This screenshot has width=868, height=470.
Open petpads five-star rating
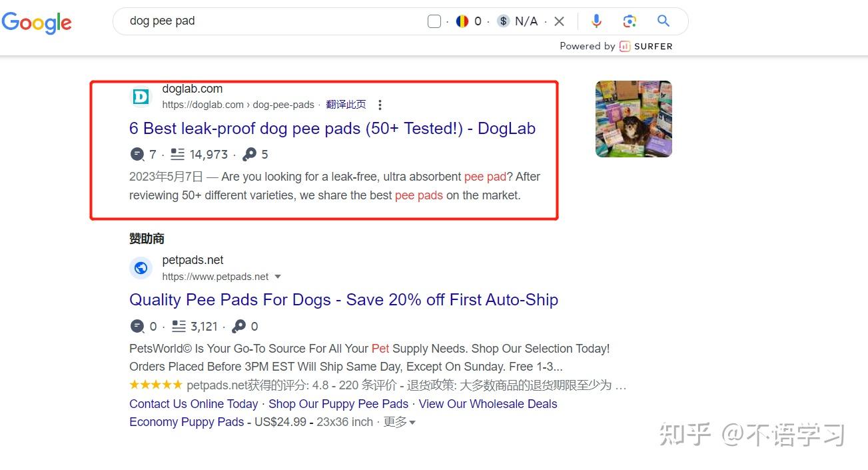(x=156, y=385)
